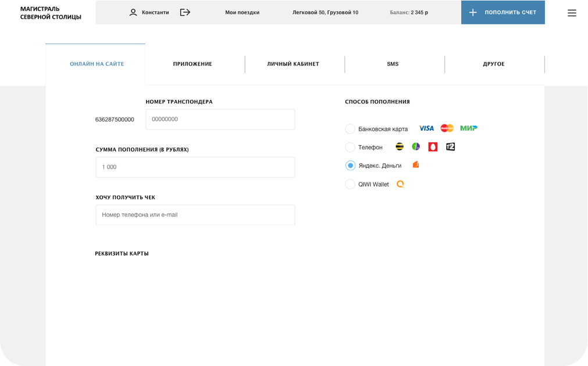Open the Личный кабинет tab
Image resolution: width=588 pixels, height=366 pixels.
(293, 64)
